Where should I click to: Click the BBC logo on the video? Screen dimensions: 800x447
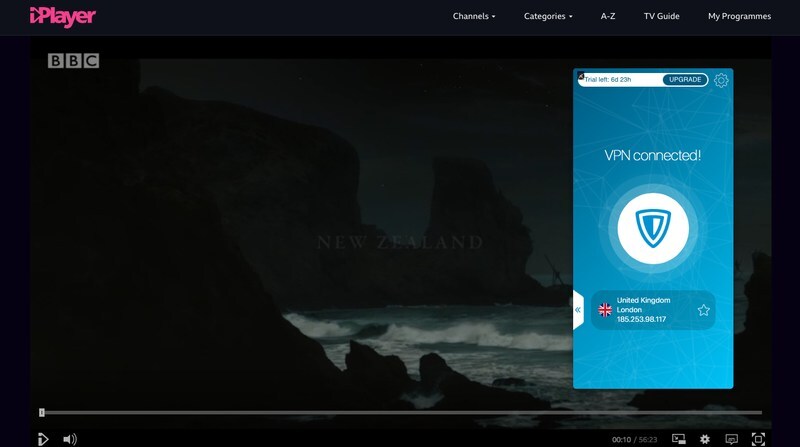point(73,61)
